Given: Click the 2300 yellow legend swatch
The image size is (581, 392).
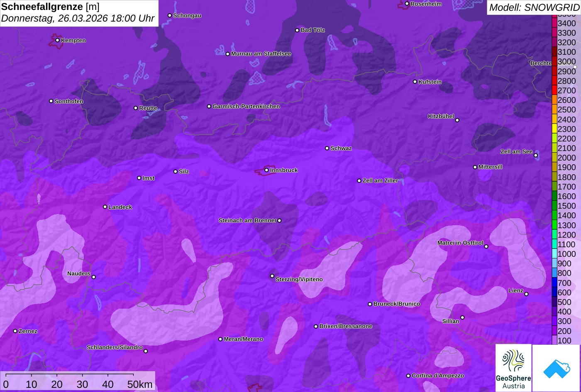Looking at the screenshot, I should pyautogui.click(x=554, y=129).
